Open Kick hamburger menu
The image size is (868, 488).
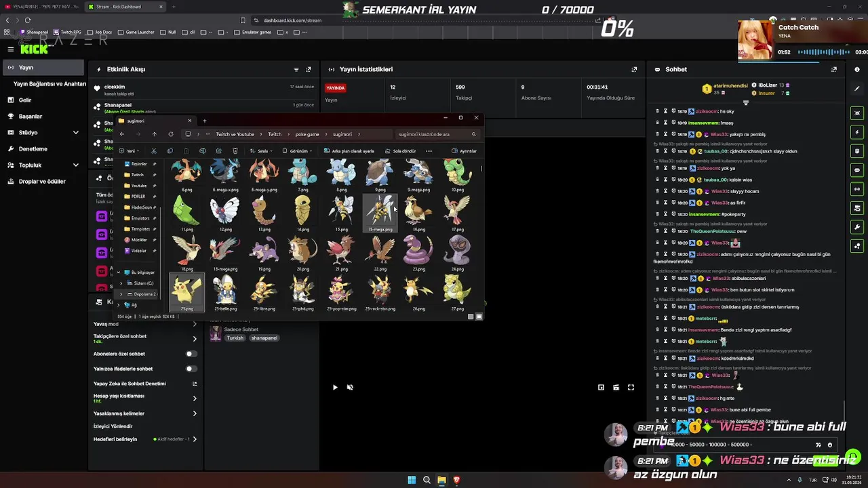tap(10, 49)
